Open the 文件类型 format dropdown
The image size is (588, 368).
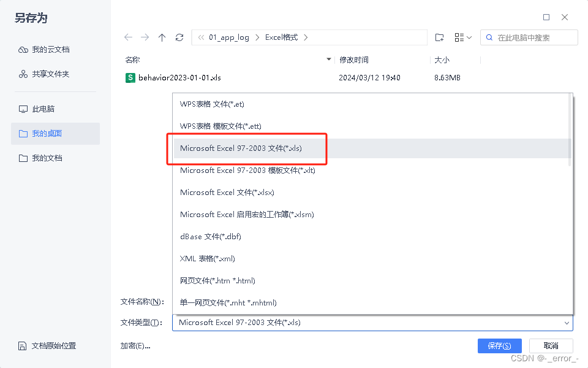pyautogui.click(x=567, y=322)
